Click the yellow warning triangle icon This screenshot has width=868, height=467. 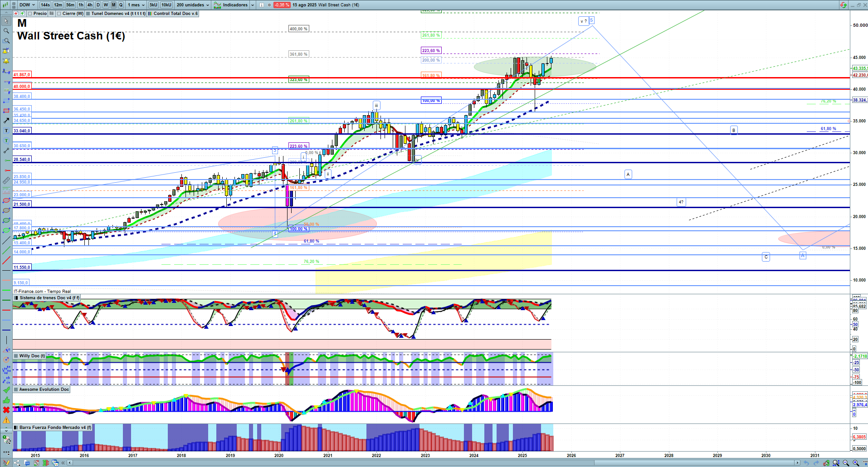point(6,420)
